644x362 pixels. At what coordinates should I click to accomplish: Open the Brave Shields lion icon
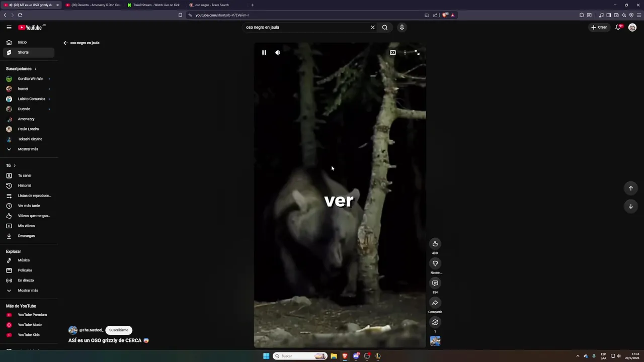(x=445, y=15)
